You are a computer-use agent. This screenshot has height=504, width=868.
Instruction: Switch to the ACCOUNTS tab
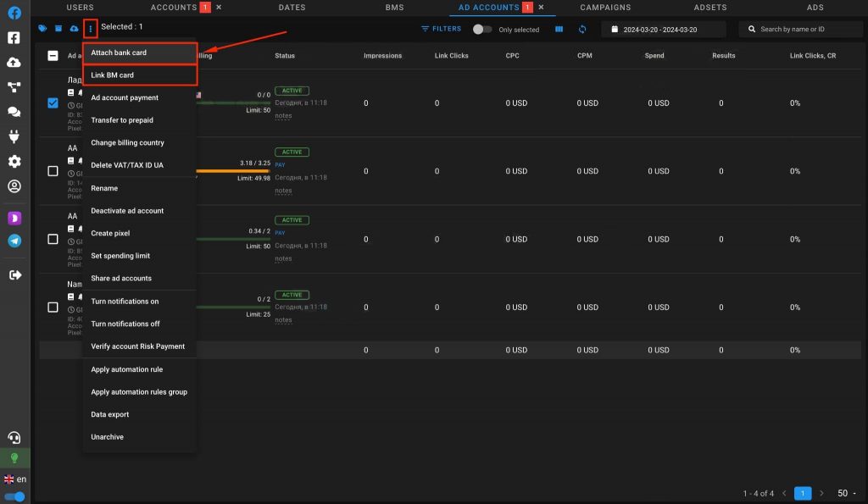pyautogui.click(x=174, y=7)
